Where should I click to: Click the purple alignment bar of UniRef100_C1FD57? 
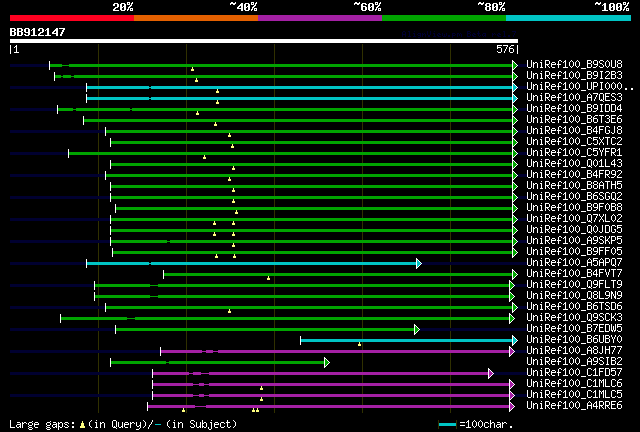click(320, 374)
